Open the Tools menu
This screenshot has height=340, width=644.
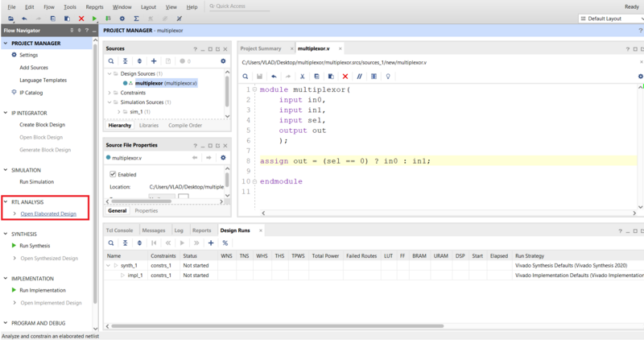70,7
